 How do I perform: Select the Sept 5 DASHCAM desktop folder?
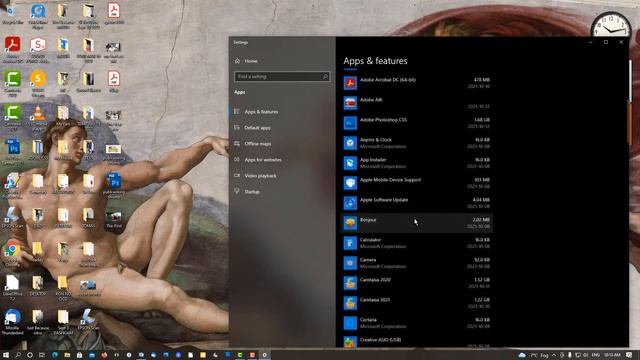click(63, 322)
